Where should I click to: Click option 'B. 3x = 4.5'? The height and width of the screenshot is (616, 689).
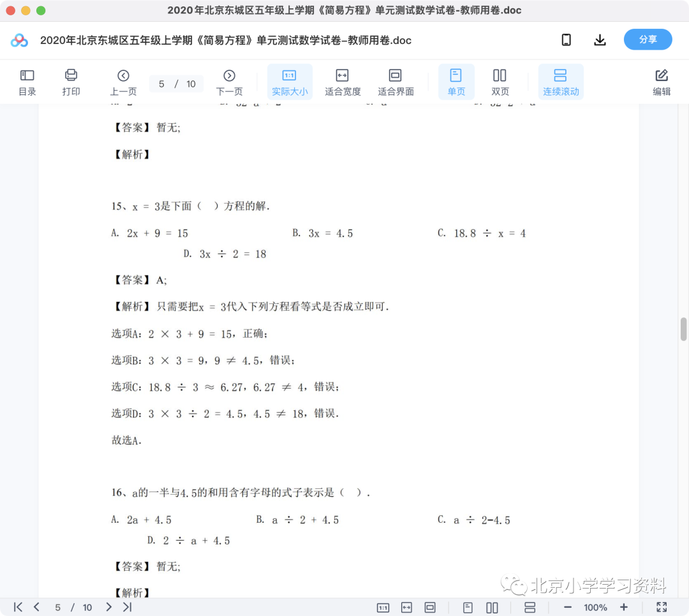coord(323,233)
